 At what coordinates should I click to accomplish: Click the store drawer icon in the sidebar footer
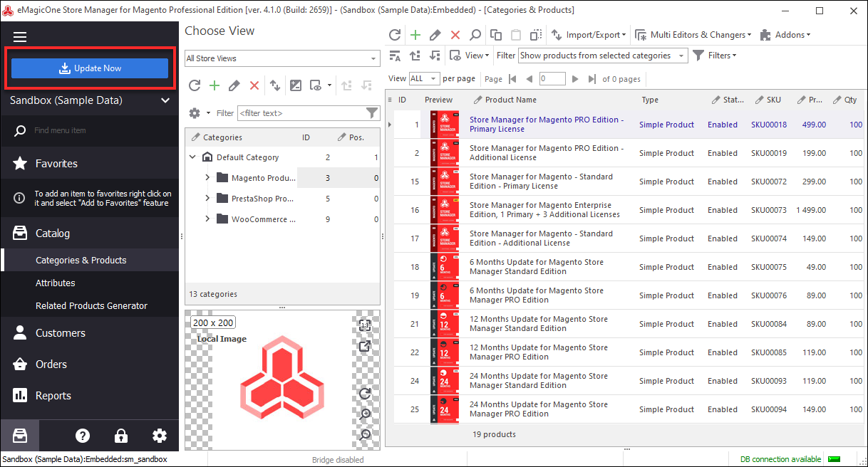point(20,436)
